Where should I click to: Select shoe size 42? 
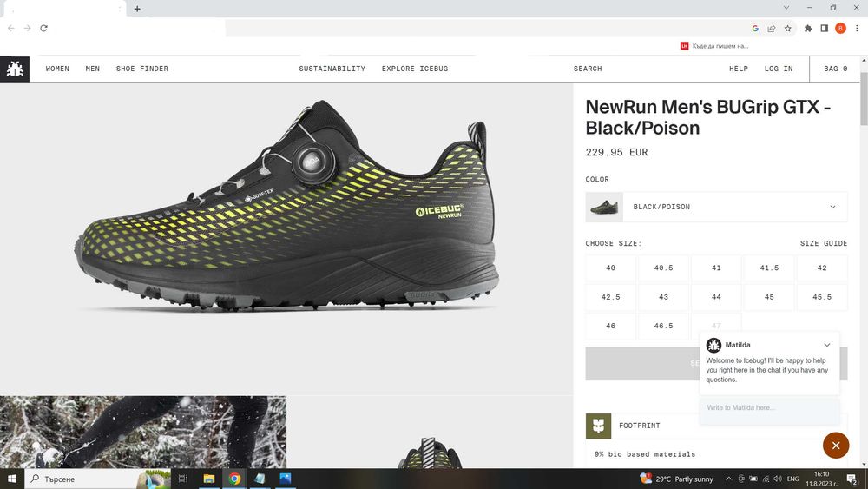822,268
